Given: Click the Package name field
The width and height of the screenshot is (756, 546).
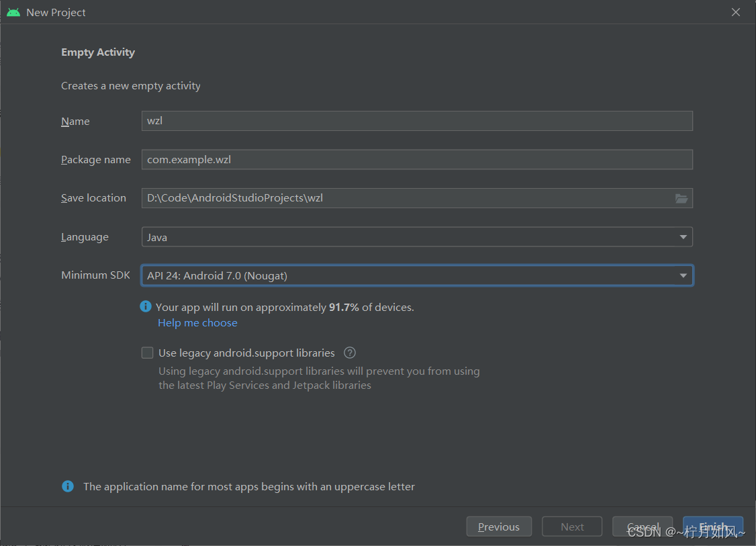Looking at the screenshot, I should pos(417,159).
